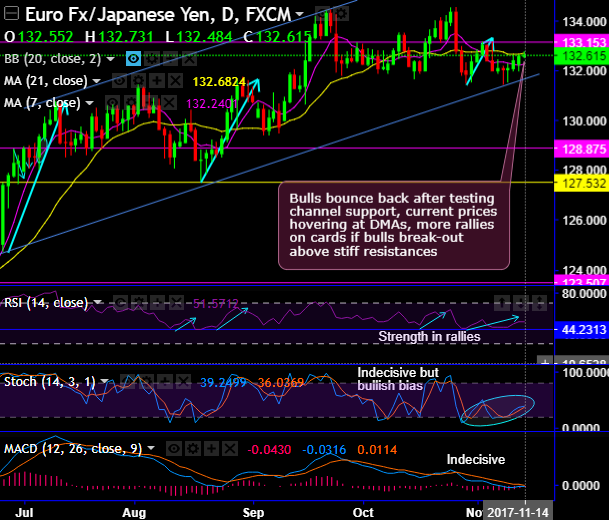The image size is (609, 520).
Task: Click the MACD (12, 26, close, 9) legend label
Action: coord(73,449)
